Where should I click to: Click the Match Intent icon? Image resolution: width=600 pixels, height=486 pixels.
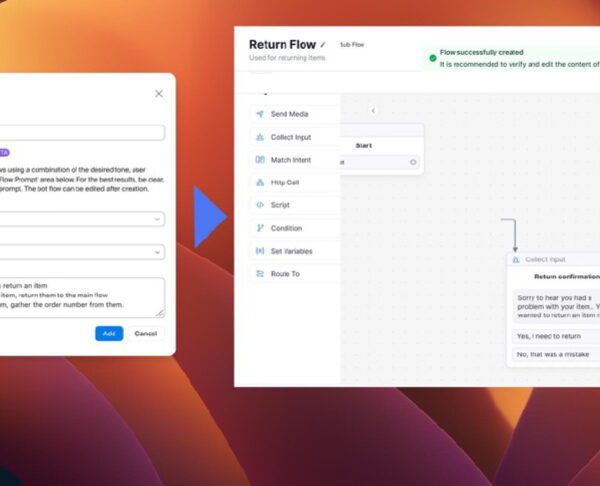click(260, 160)
